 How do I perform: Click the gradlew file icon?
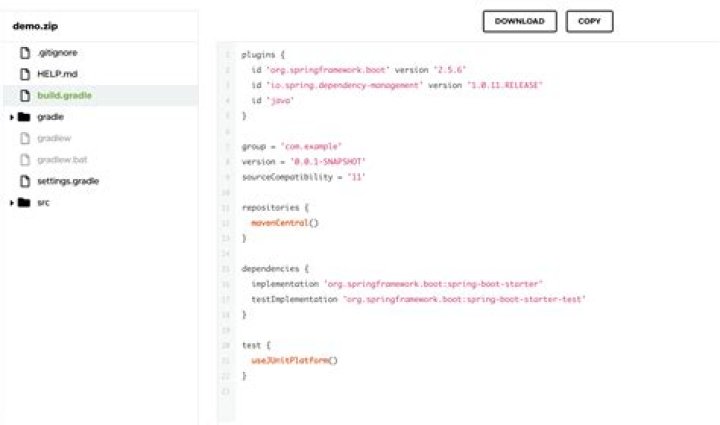click(25, 138)
